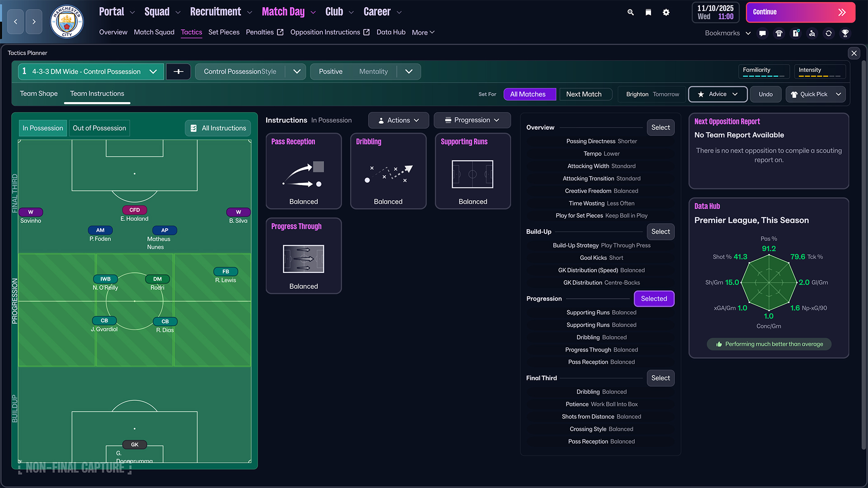Open the squad kit icon beside the inbox
868x488 pixels.
779,33
